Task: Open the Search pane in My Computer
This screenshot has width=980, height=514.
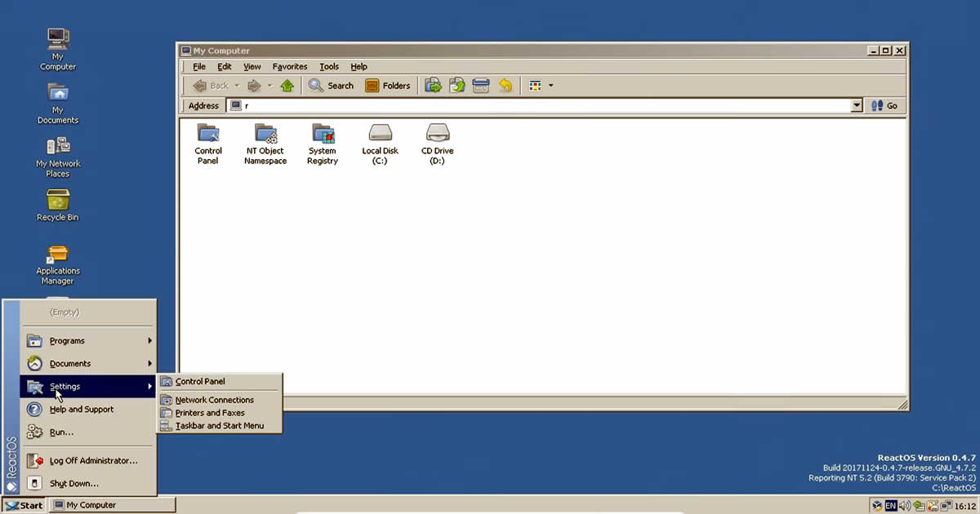Action: coord(331,85)
